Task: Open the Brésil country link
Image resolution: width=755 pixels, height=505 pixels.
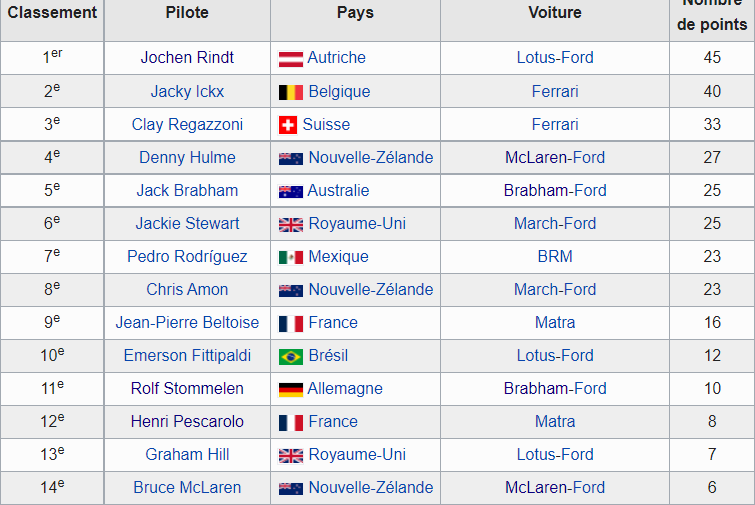Action: 328,356
